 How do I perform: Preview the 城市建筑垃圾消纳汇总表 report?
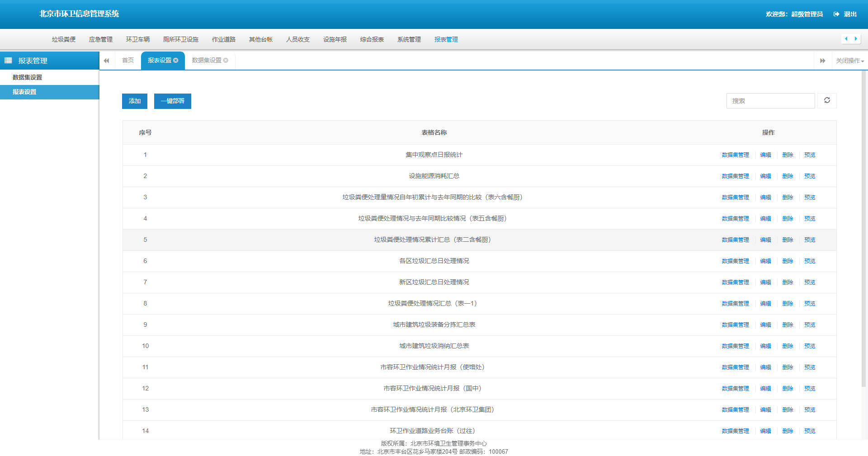click(x=810, y=346)
